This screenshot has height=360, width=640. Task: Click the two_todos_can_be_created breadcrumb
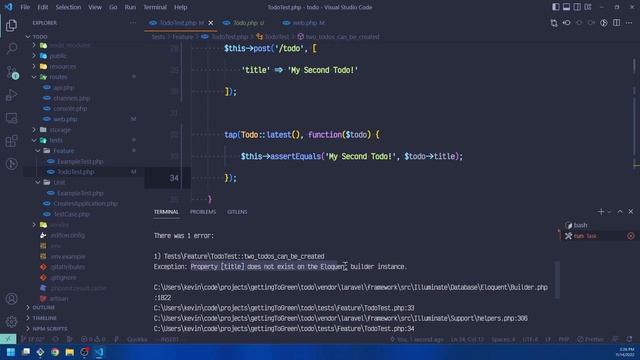pyautogui.click(x=342, y=37)
